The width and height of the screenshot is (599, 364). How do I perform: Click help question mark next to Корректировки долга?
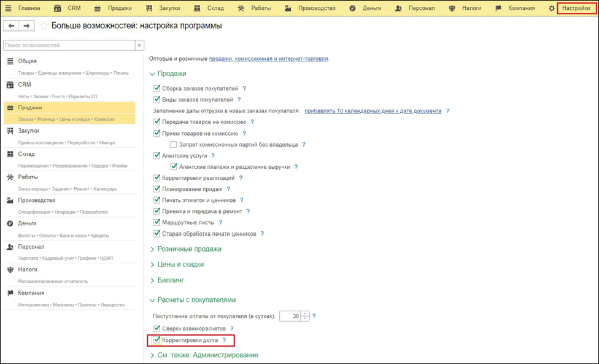coord(224,340)
